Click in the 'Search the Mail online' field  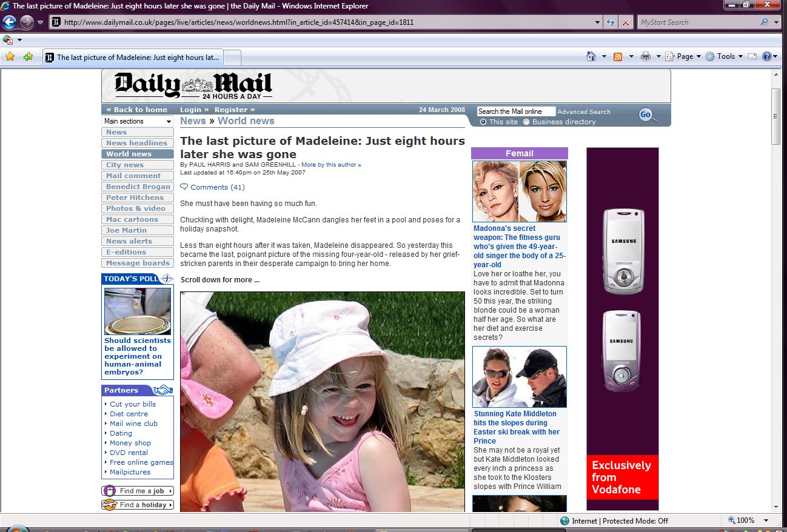click(x=515, y=111)
